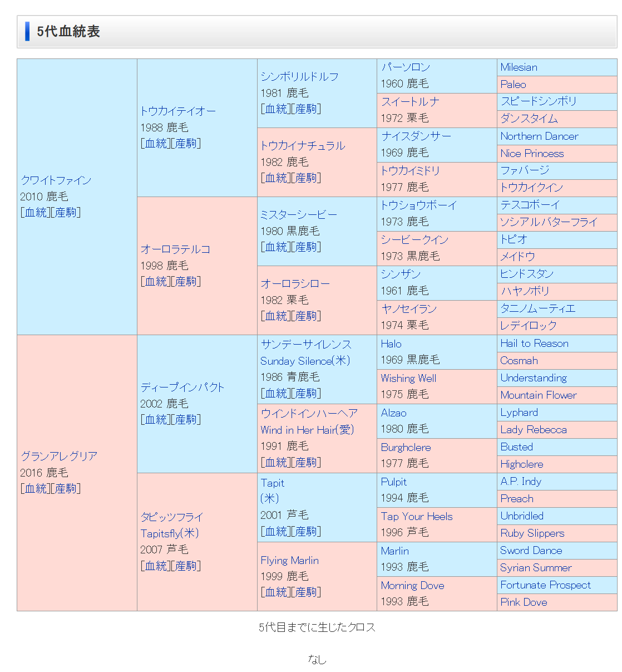Screen dimensions: 622x672
Task: Open the ソシアルバターフライ ancestor link
Action: point(549,222)
